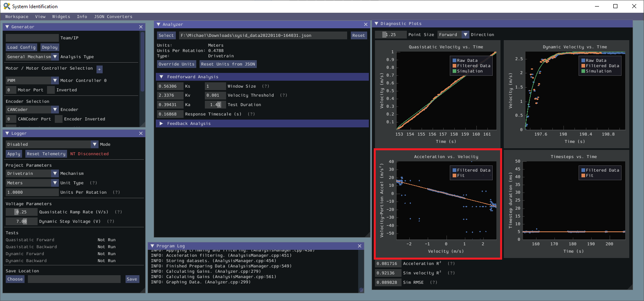The width and height of the screenshot is (644, 301).
Task: Click Fit legend swatch in Acceleration plot
Action: point(454,176)
